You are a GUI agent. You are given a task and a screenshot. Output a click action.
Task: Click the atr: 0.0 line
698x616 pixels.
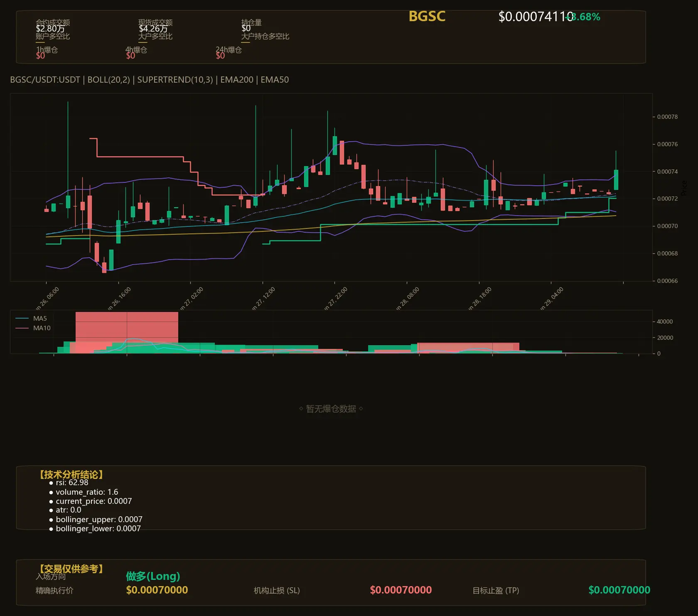pos(69,510)
